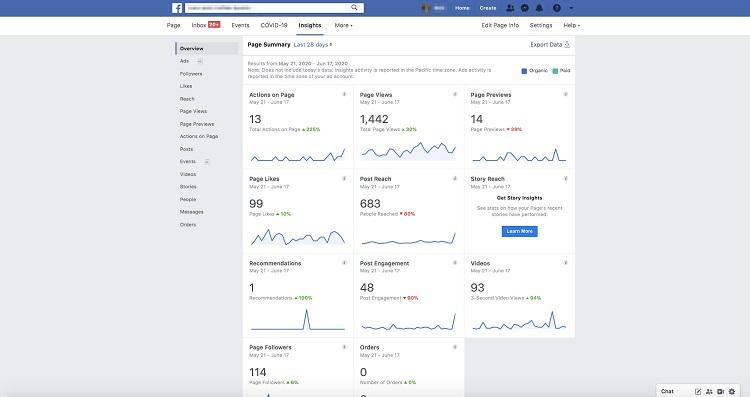The height and width of the screenshot is (397, 750).
Task: Click info icon on Videos card
Action: point(565,263)
